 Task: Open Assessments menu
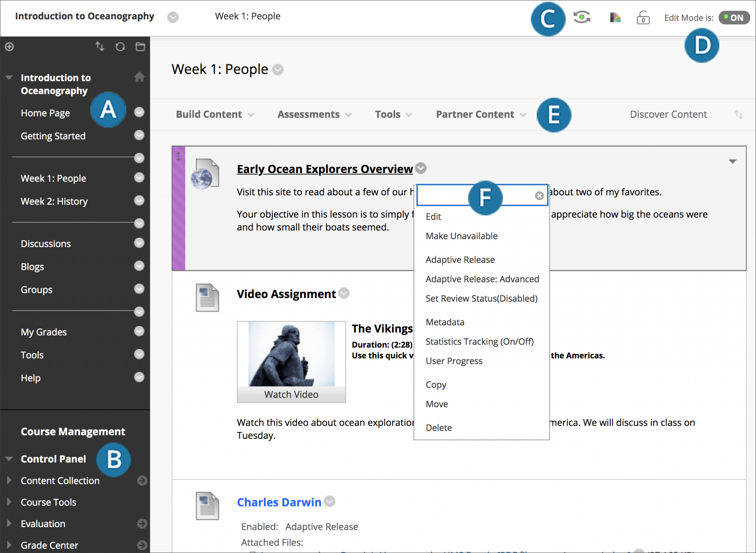(x=315, y=114)
